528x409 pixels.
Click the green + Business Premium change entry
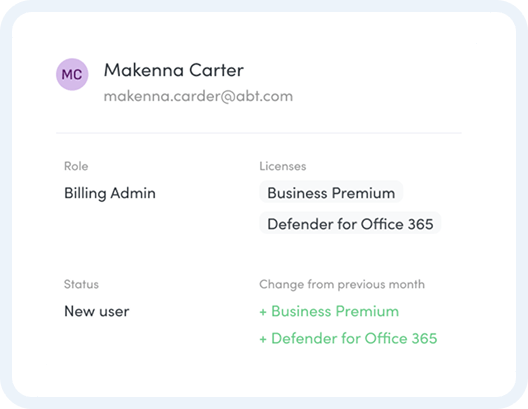(329, 311)
